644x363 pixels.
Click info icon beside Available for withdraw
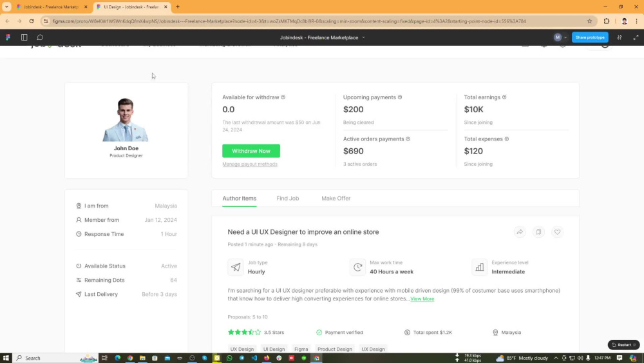pyautogui.click(x=283, y=97)
